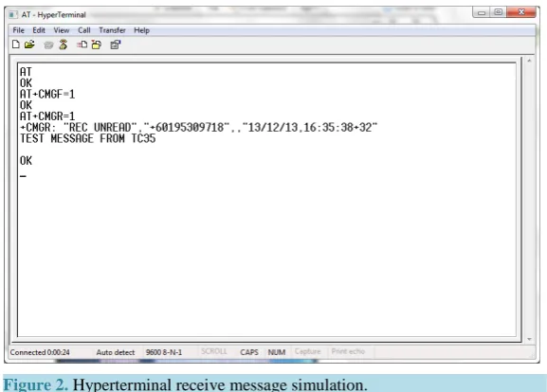Click the 9600 8-N-1 status entry
547x392 pixels.
click(164, 352)
